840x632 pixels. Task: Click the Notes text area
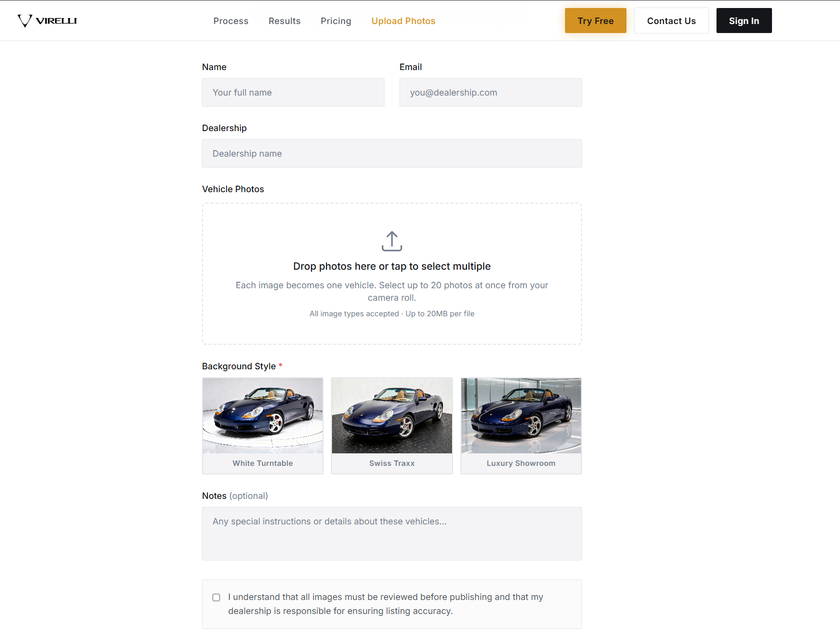click(392, 533)
